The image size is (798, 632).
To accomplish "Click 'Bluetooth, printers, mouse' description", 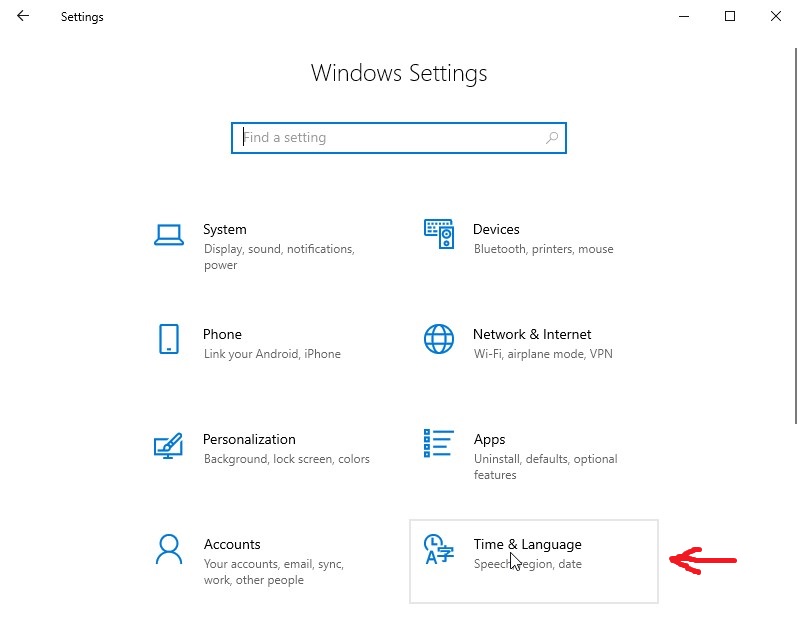I will pyautogui.click(x=544, y=249).
